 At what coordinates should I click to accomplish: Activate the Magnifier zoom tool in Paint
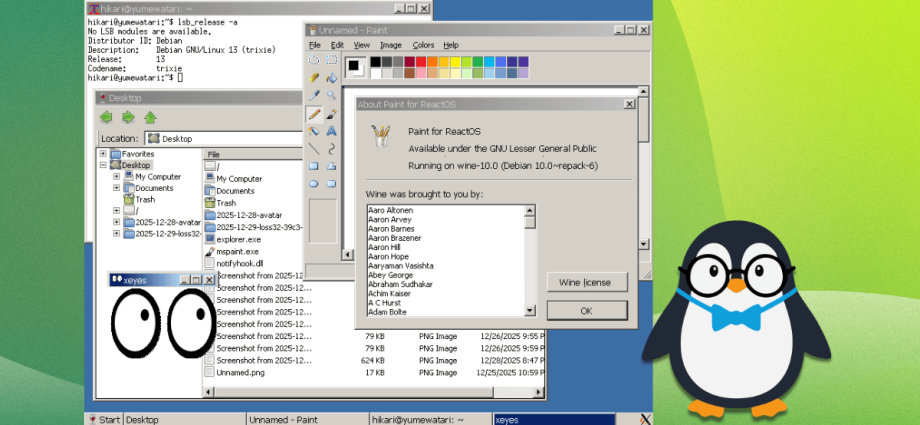point(332,95)
